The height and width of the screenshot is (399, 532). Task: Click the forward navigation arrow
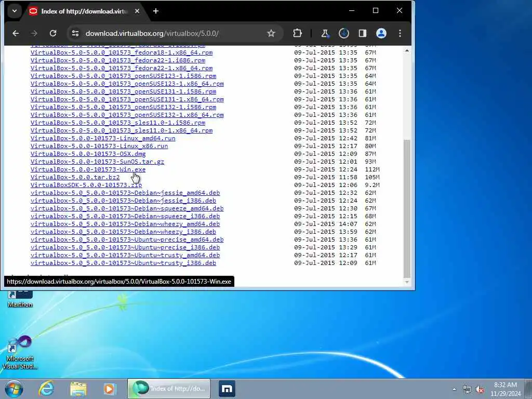click(34, 33)
